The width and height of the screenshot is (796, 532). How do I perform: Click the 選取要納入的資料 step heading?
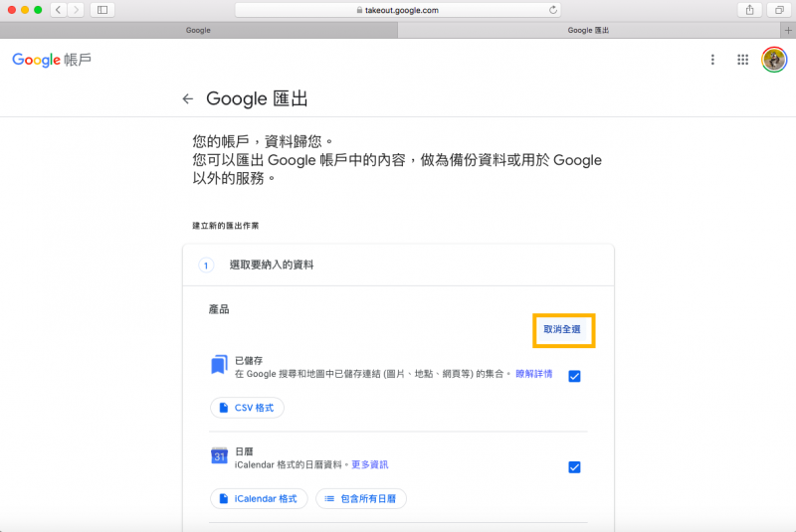click(272, 265)
